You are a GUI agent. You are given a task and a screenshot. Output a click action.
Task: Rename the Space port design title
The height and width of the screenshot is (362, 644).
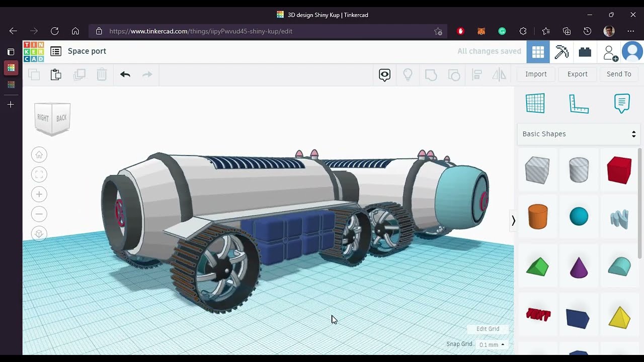[x=87, y=51]
